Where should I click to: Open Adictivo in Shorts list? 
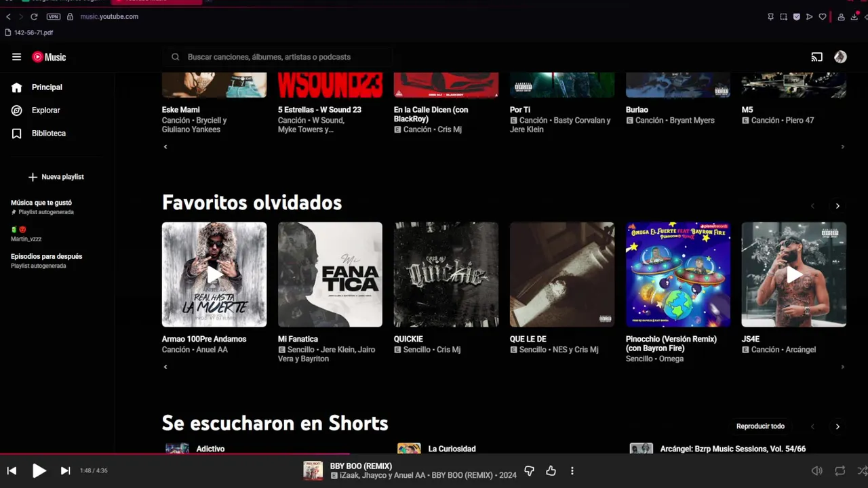210,449
